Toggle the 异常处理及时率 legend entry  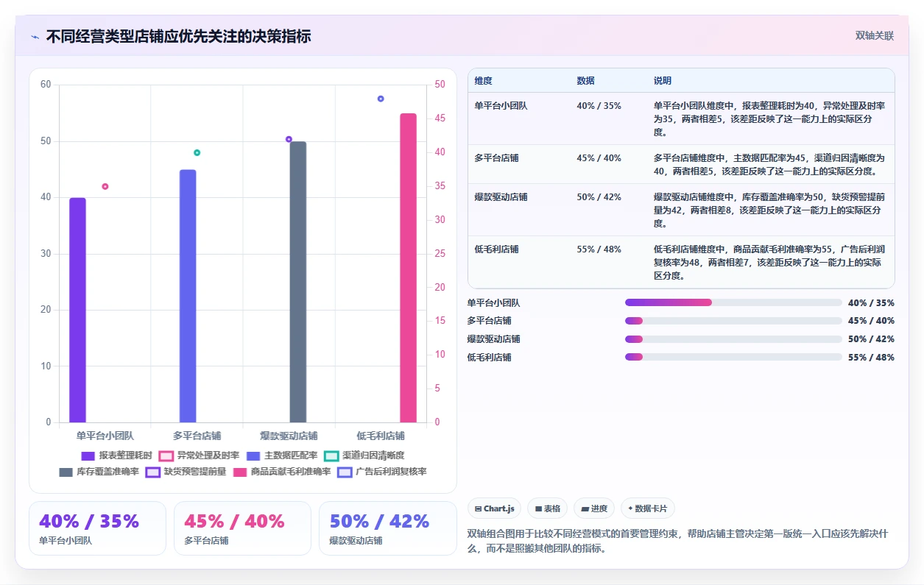(x=199, y=455)
